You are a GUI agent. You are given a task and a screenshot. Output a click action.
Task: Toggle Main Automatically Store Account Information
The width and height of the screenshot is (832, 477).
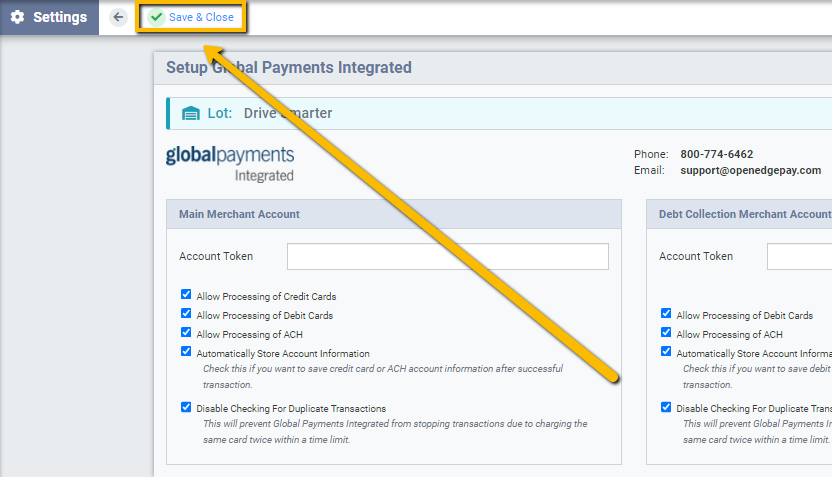(x=186, y=351)
